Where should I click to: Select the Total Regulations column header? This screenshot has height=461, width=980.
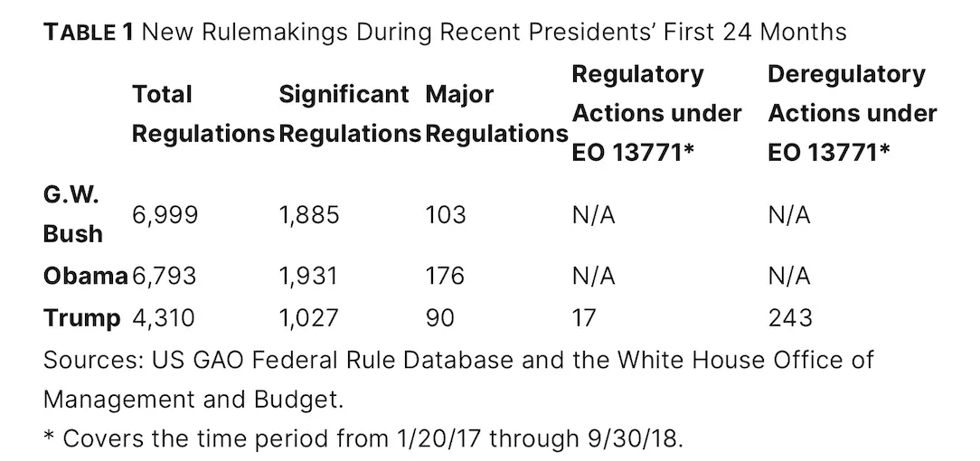(x=203, y=114)
